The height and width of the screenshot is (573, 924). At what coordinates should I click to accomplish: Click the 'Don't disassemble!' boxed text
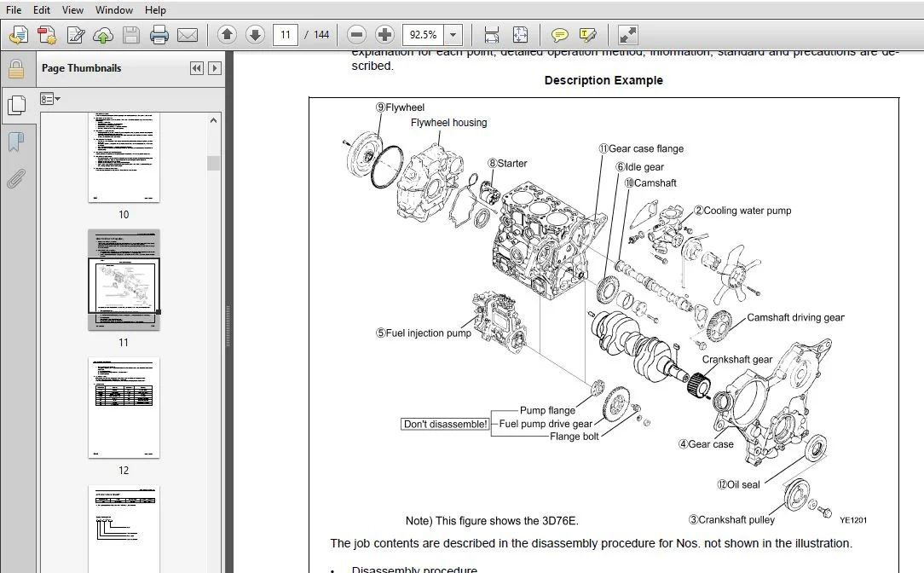446,424
